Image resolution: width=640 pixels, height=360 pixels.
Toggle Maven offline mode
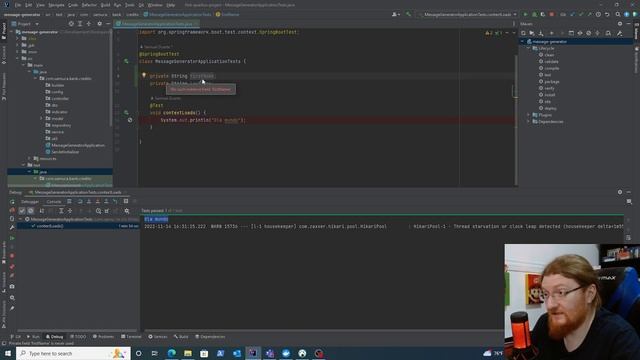click(580, 33)
